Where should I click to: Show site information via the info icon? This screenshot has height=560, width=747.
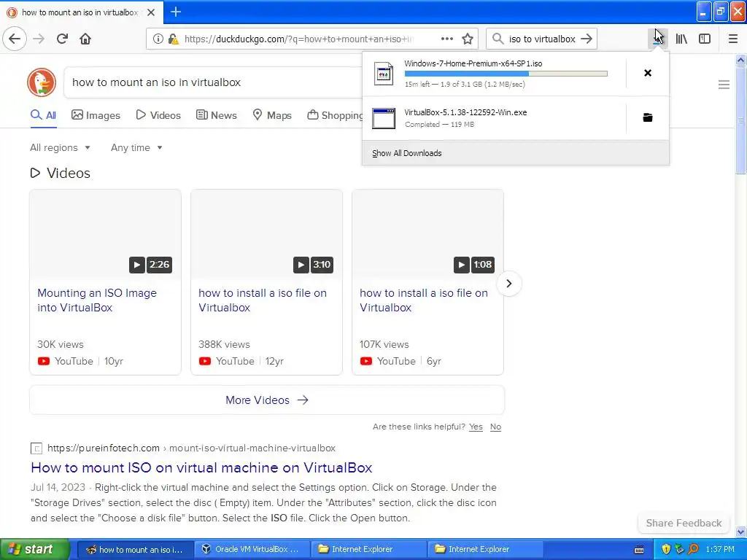(x=158, y=39)
